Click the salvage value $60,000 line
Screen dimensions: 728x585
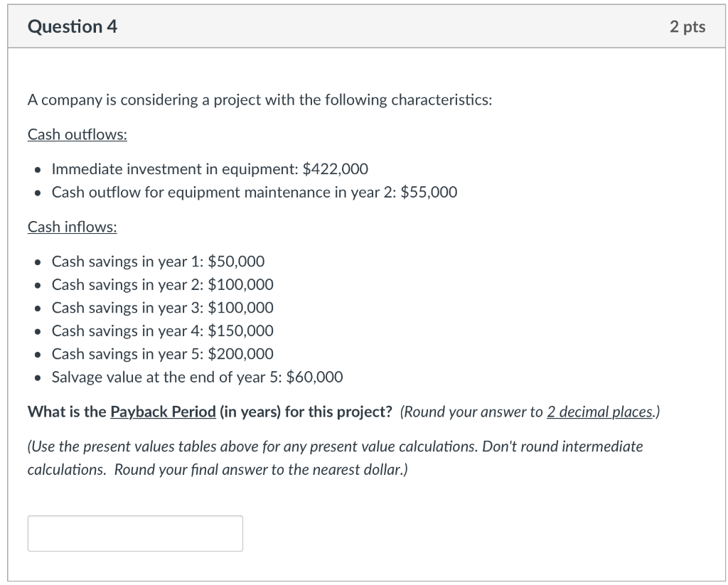(197, 377)
